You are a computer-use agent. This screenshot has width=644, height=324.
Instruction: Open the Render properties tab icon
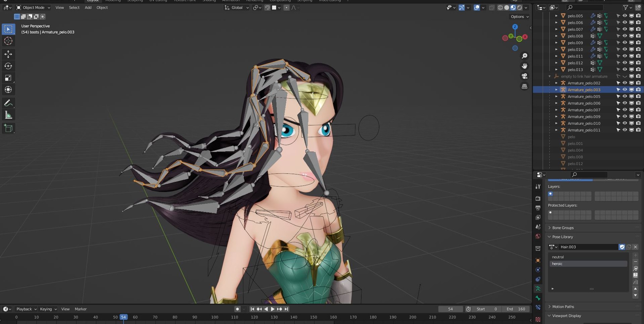[538, 198]
